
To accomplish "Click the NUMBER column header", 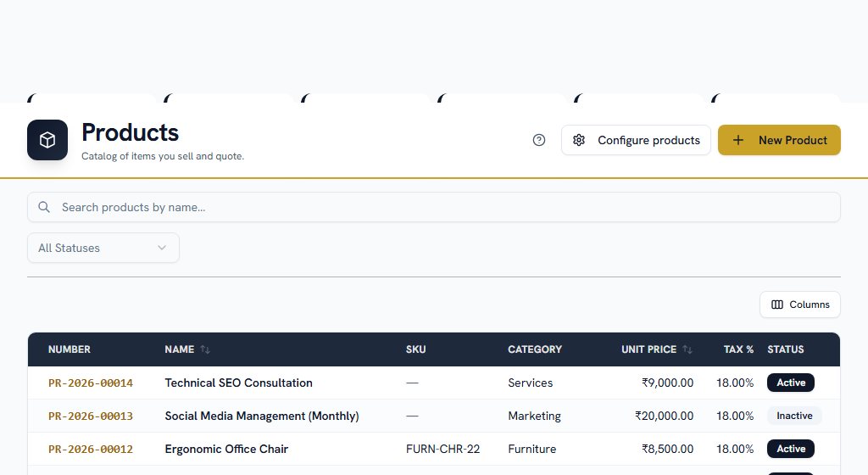I will pos(70,349).
